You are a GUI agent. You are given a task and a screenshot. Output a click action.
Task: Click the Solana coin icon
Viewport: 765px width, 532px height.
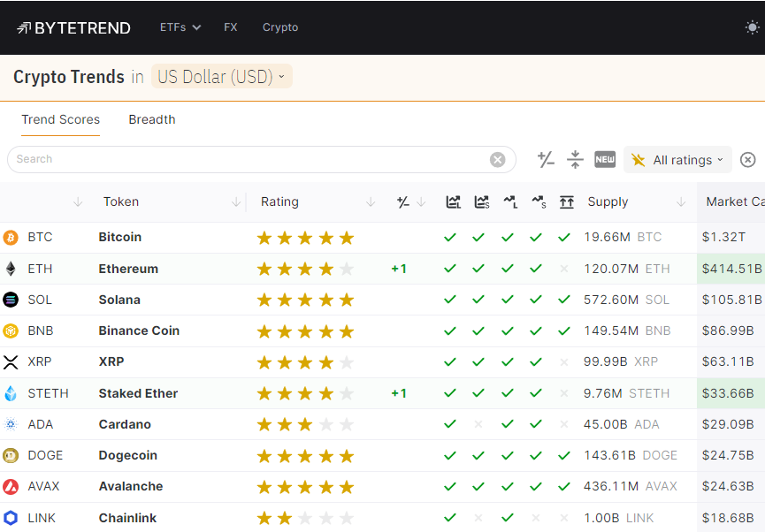[x=11, y=300]
